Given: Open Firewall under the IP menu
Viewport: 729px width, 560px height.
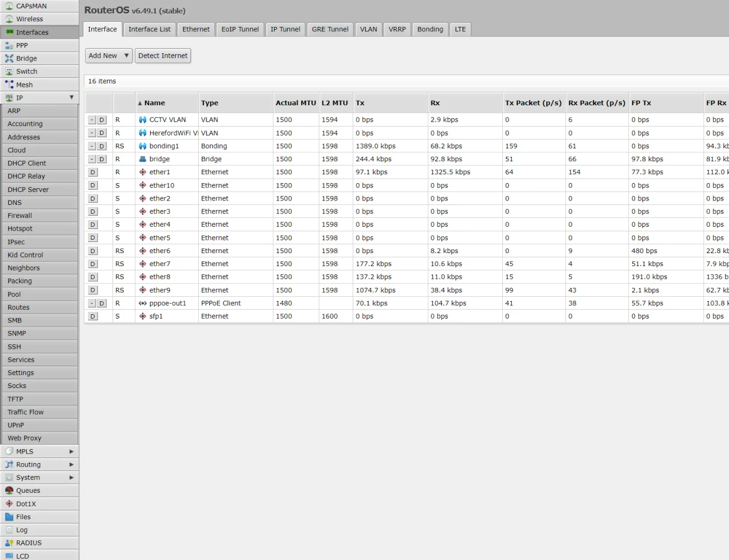Looking at the screenshot, I should point(20,216).
